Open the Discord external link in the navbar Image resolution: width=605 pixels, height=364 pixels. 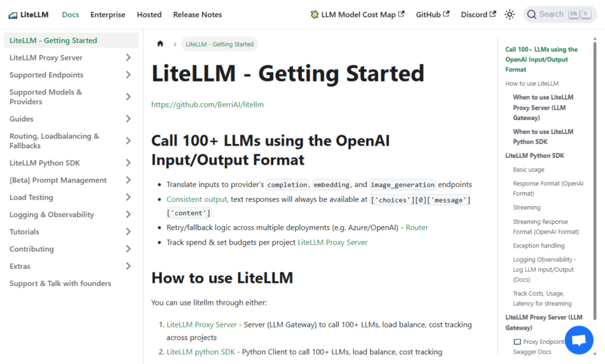click(x=479, y=14)
